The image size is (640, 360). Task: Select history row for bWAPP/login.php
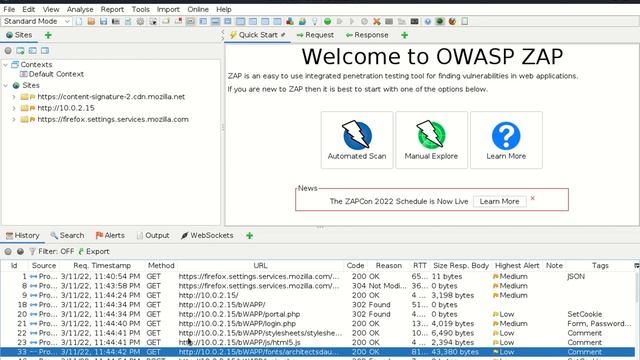(x=318, y=324)
